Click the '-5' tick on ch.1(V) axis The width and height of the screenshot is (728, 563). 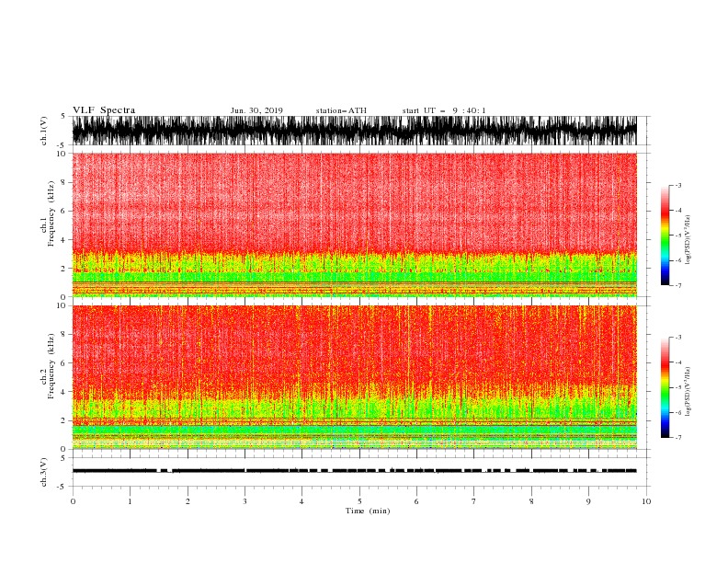62,145
